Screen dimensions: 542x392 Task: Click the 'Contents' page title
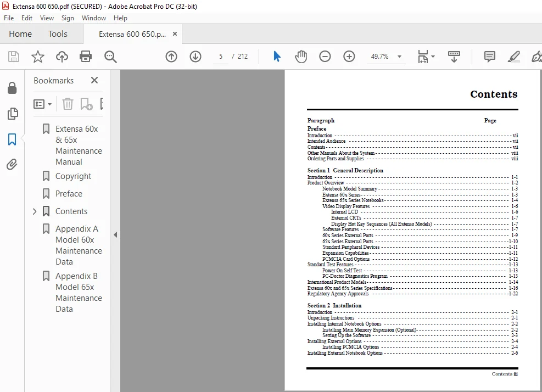[x=494, y=94]
